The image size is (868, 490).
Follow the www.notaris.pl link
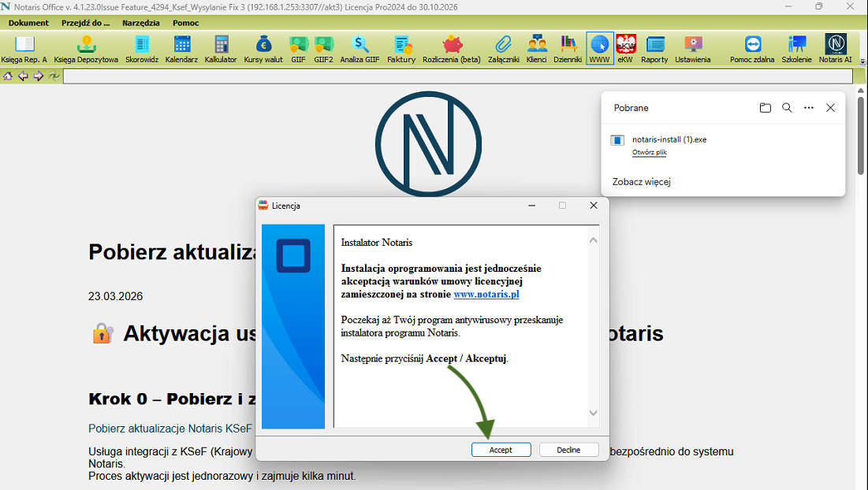[486, 295]
